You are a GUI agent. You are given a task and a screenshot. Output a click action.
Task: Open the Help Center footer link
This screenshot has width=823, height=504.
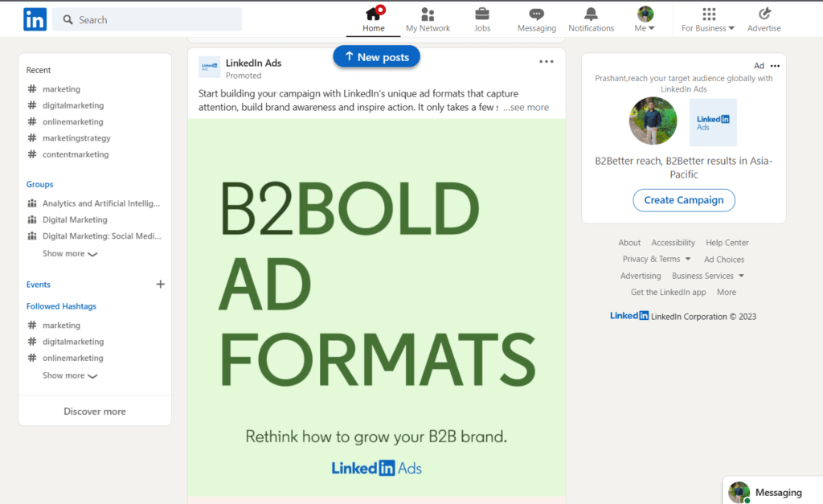point(727,243)
